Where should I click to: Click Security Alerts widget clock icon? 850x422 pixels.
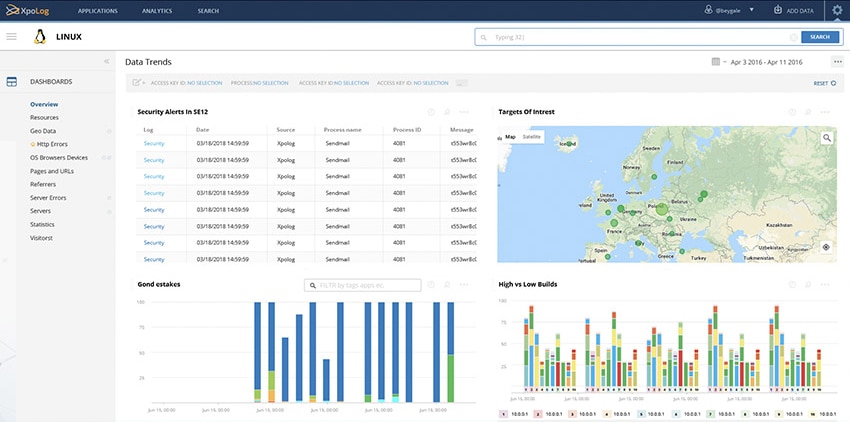[431, 112]
